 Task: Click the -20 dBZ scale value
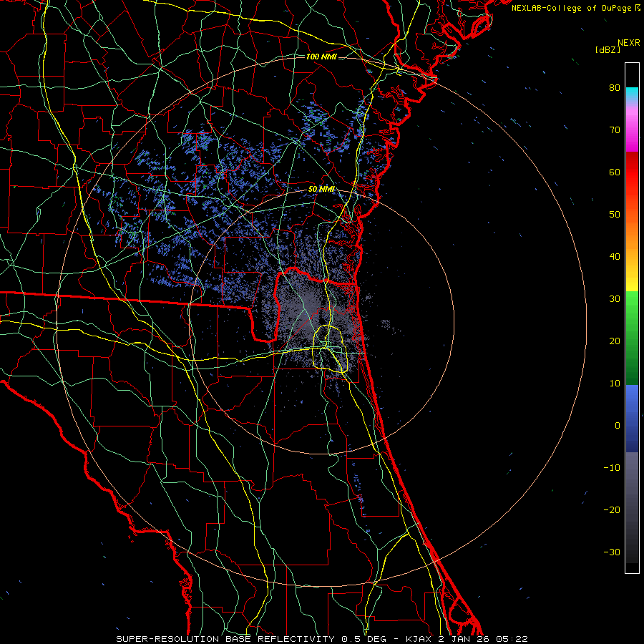pos(612,509)
